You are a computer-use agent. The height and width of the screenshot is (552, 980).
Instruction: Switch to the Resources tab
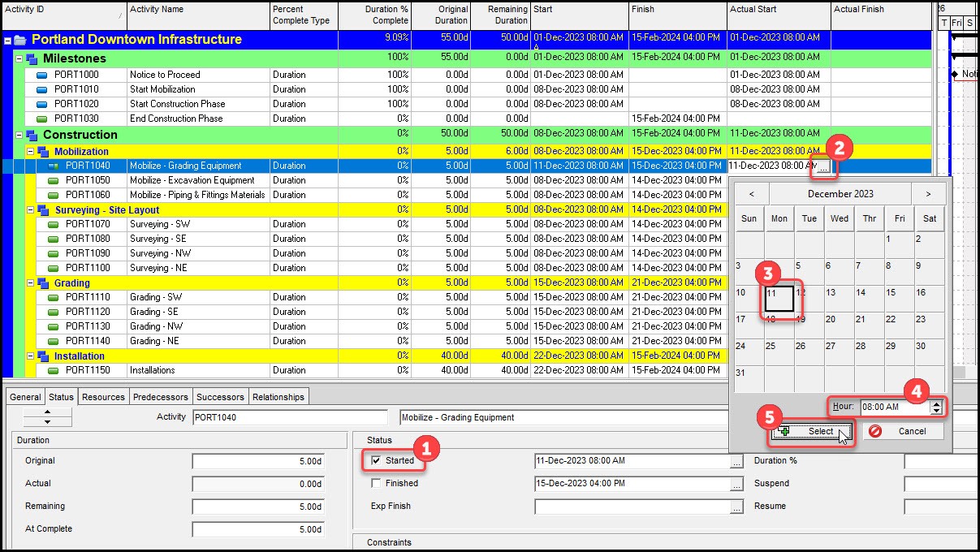tap(103, 397)
